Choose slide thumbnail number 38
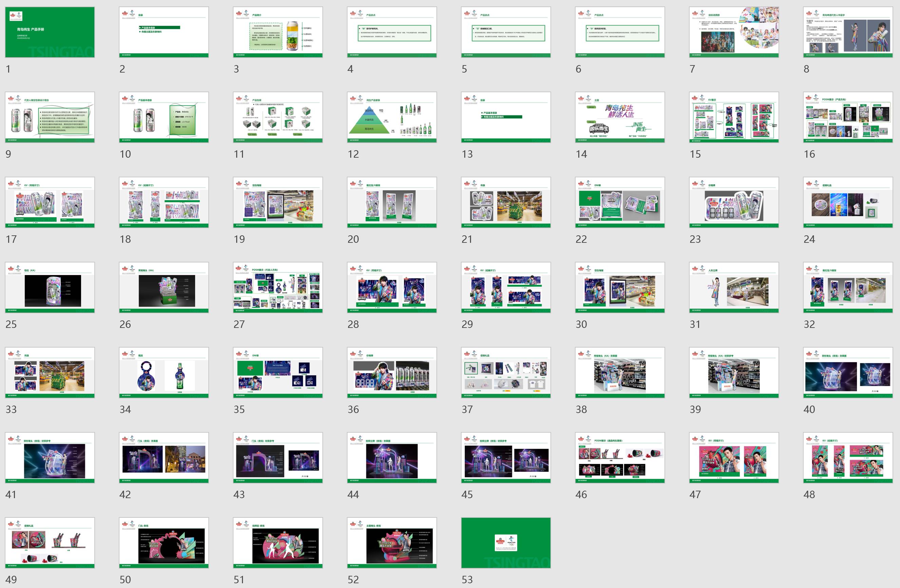 (x=620, y=373)
